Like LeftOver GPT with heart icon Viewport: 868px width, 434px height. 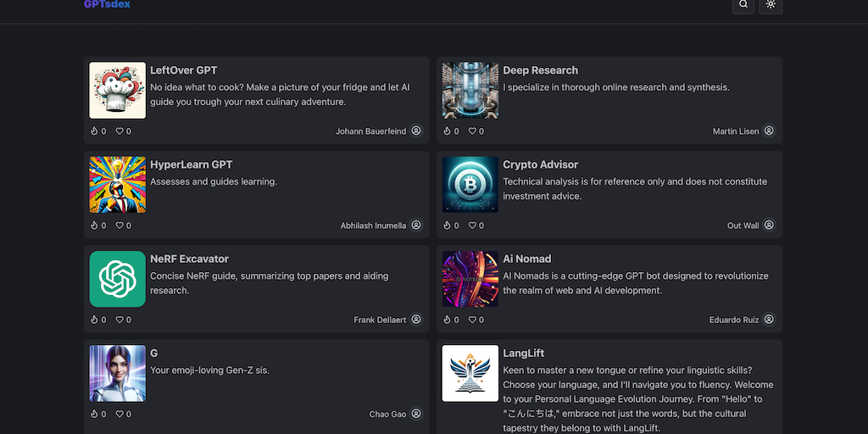[119, 131]
